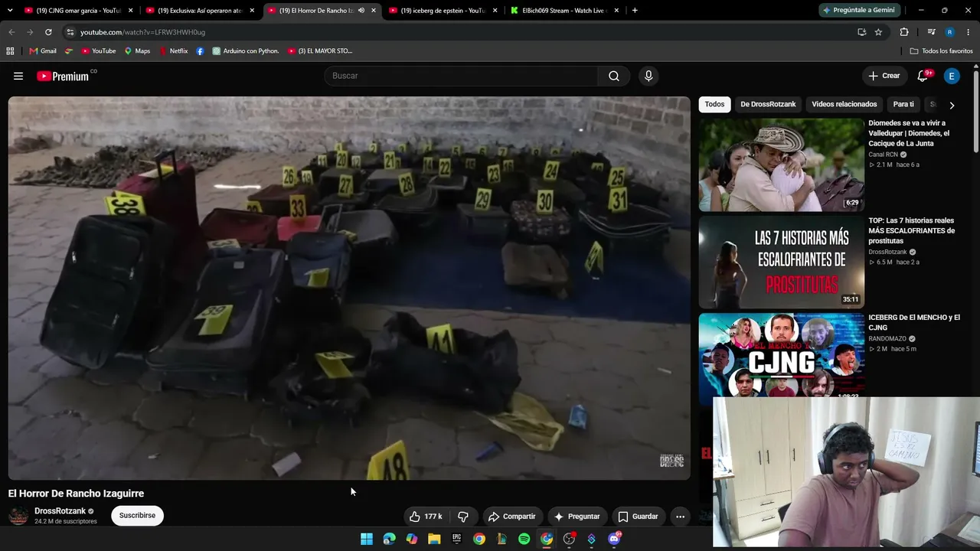Open the Arduino con Python bookmark
This screenshot has width=980, height=551.
click(x=246, y=51)
